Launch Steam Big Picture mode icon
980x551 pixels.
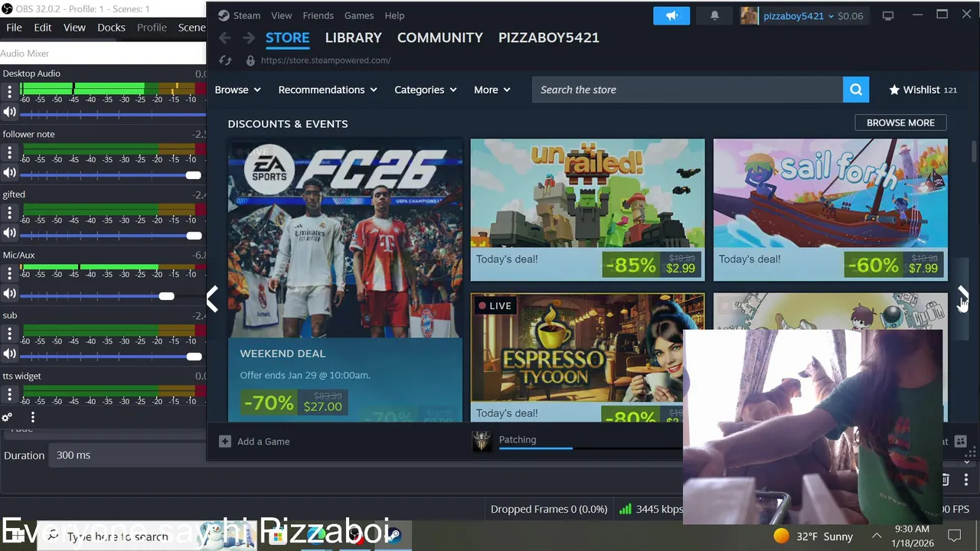click(888, 15)
